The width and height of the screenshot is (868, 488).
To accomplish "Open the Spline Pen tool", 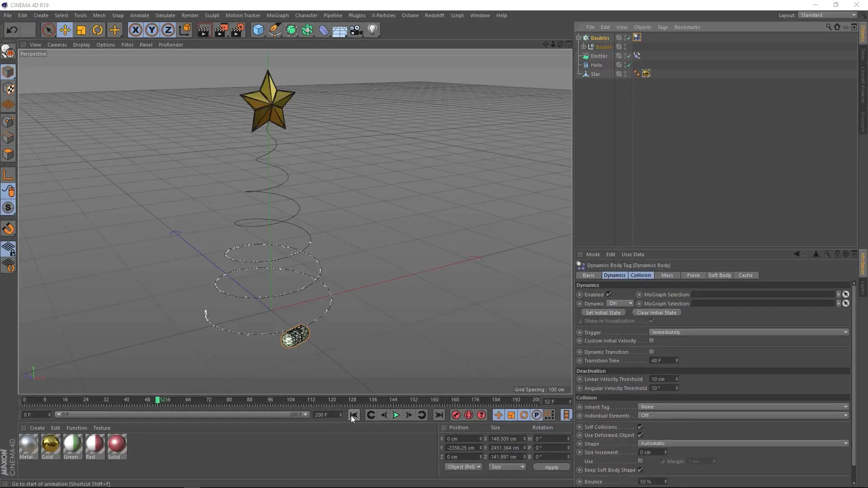I will coord(275,30).
